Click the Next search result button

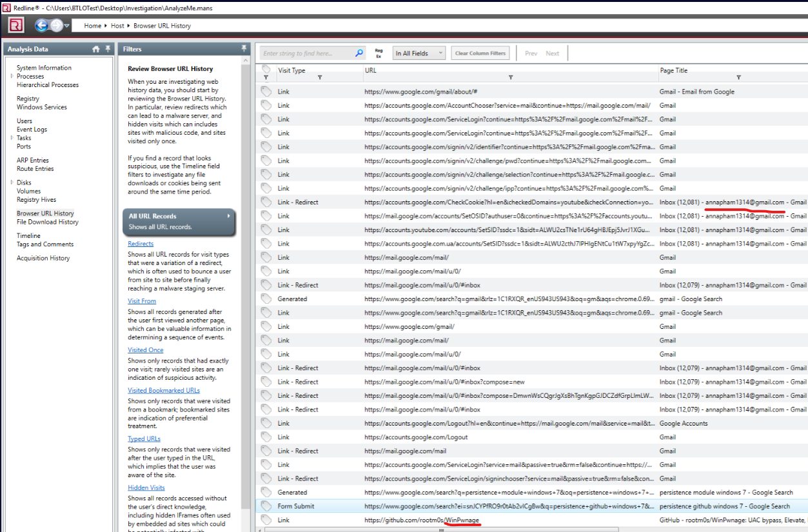pyautogui.click(x=553, y=54)
